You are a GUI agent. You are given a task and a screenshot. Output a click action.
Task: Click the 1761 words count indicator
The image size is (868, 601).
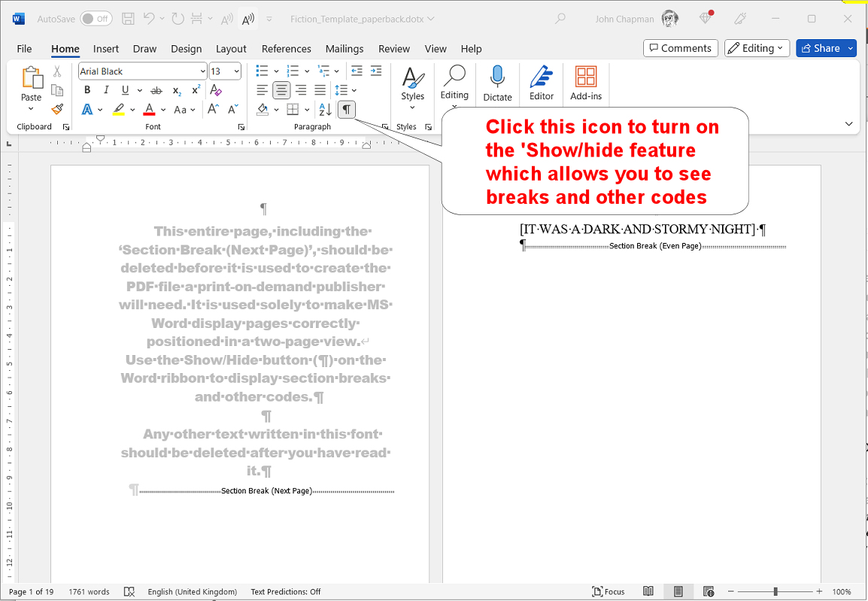(89, 592)
